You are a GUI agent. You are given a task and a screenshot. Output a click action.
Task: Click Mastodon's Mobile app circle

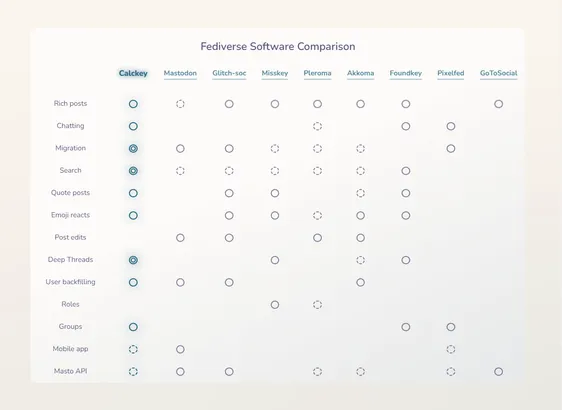click(180, 349)
